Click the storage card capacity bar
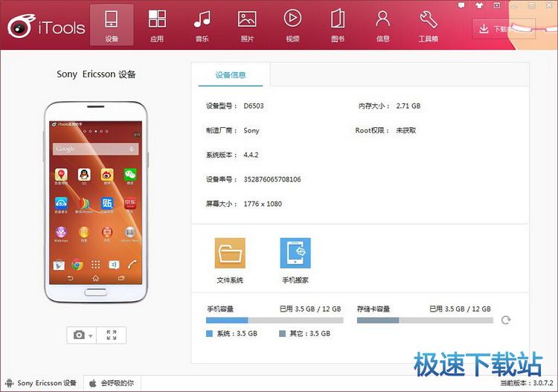558x392 pixels. click(425, 320)
